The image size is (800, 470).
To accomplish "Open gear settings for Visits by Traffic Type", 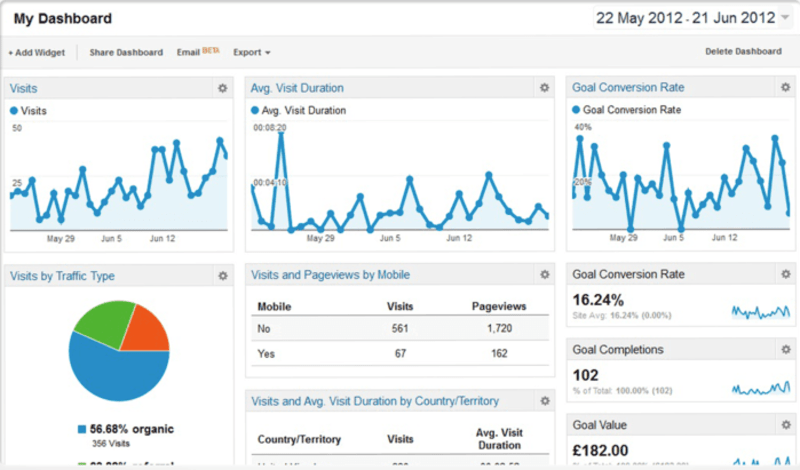I will coord(223,274).
